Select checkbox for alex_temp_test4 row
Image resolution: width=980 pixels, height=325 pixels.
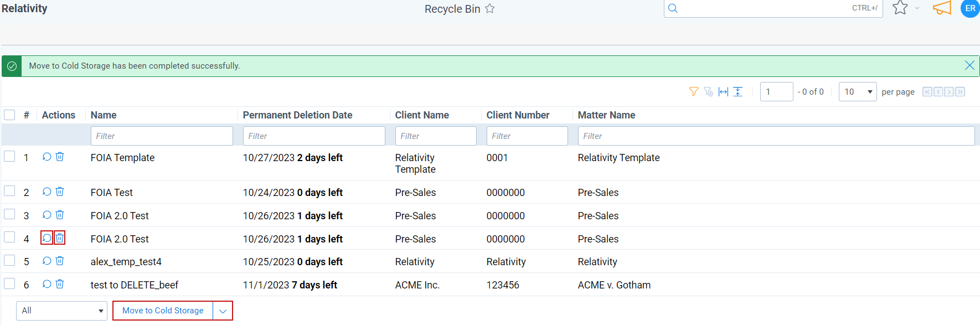pyautogui.click(x=9, y=260)
